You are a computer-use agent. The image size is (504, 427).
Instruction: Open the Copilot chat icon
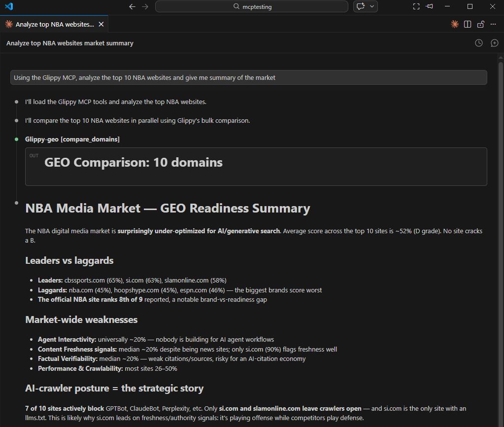click(361, 6)
